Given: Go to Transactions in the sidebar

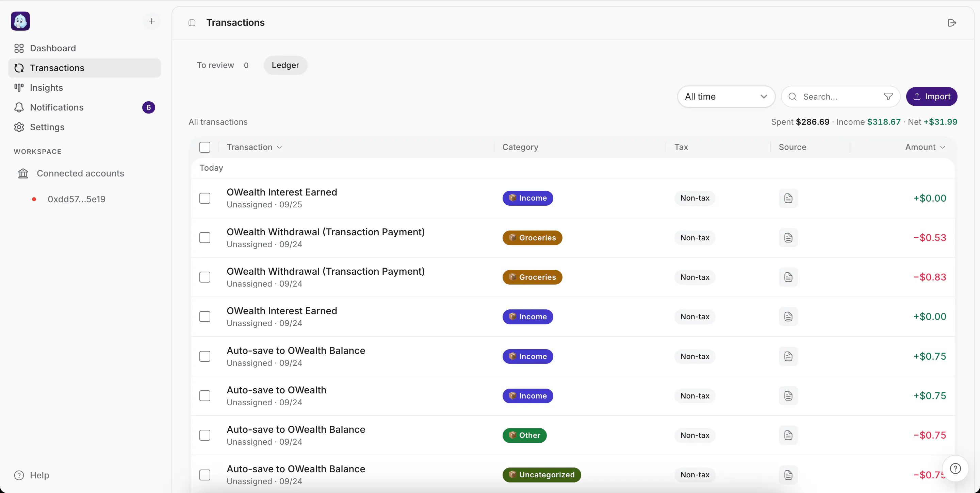Looking at the screenshot, I should tap(84, 68).
